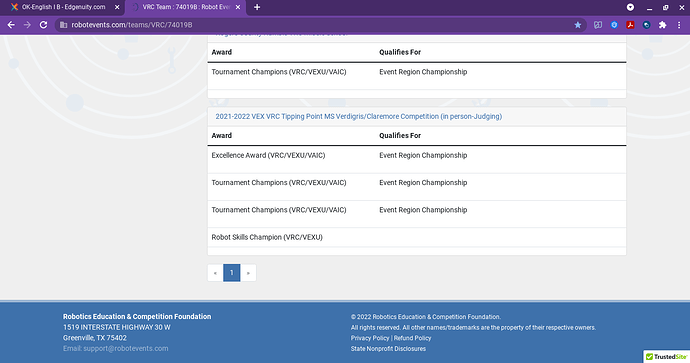Select the VRC Team 74019B tab
Viewport: 690px width, 363px height.
(x=186, y=7)
